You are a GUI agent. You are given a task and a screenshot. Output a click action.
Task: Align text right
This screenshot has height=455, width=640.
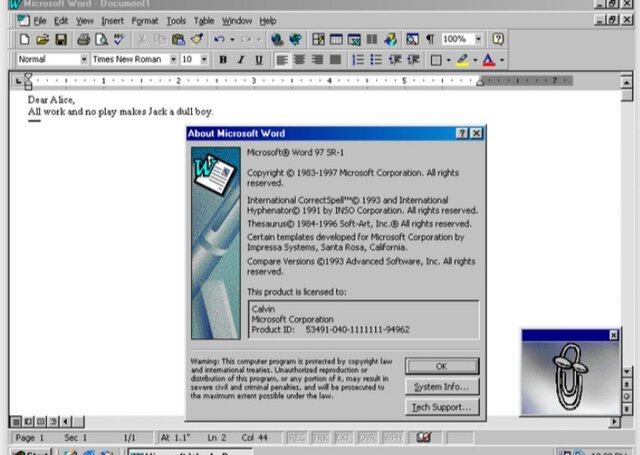(x=317, y=60)
